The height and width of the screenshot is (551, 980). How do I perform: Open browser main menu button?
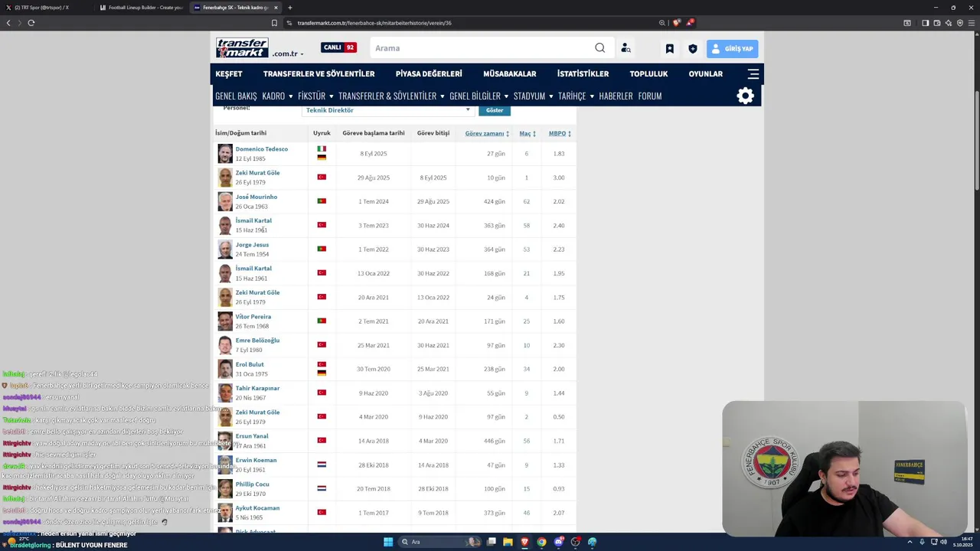(972, 23)
